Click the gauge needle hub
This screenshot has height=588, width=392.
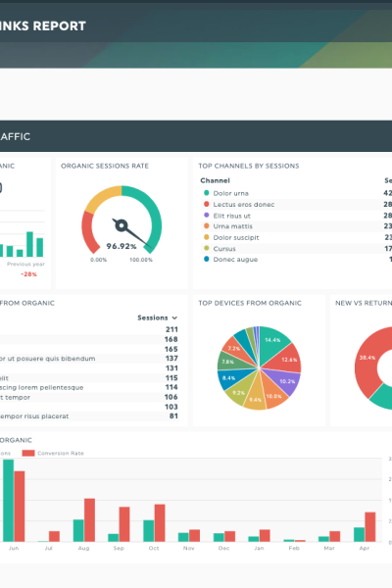tap(122, 225)
